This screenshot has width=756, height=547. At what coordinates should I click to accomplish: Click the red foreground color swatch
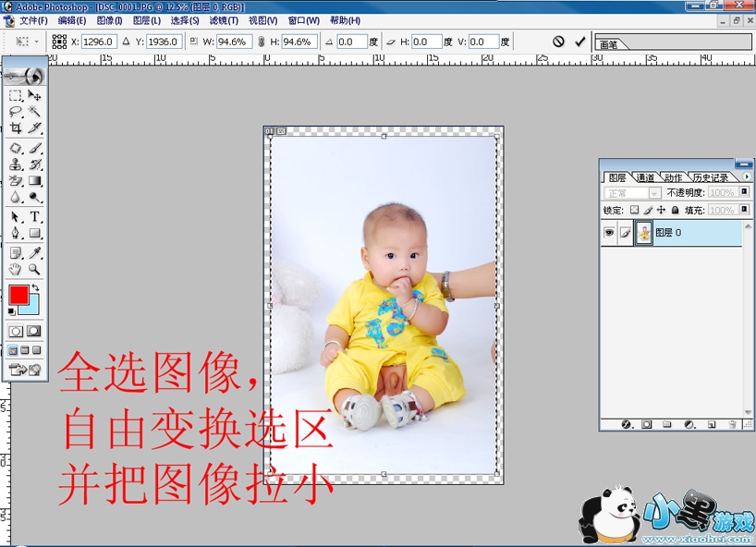[18, 294]
